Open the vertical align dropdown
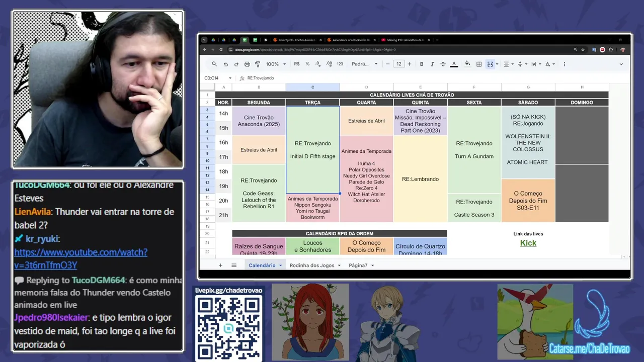Screen dimensions: 644x362 coord(522,64)
